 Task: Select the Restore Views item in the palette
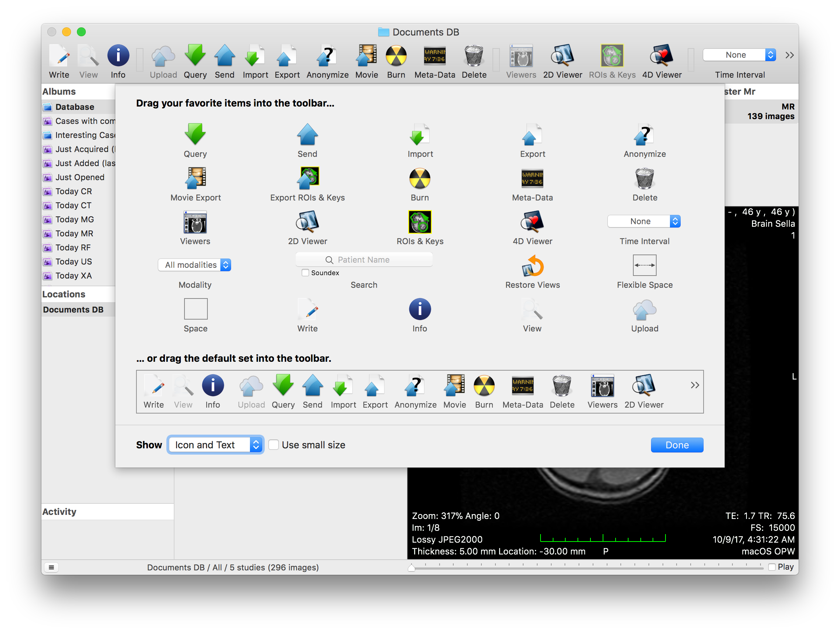pos(532,272)
